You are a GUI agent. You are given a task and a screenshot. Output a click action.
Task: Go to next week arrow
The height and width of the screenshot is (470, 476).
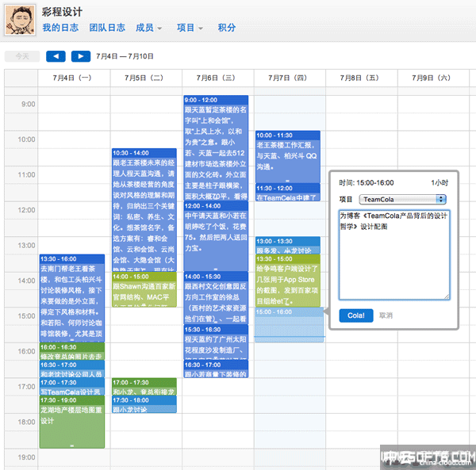pyautogui.click(x=81, y=56)
